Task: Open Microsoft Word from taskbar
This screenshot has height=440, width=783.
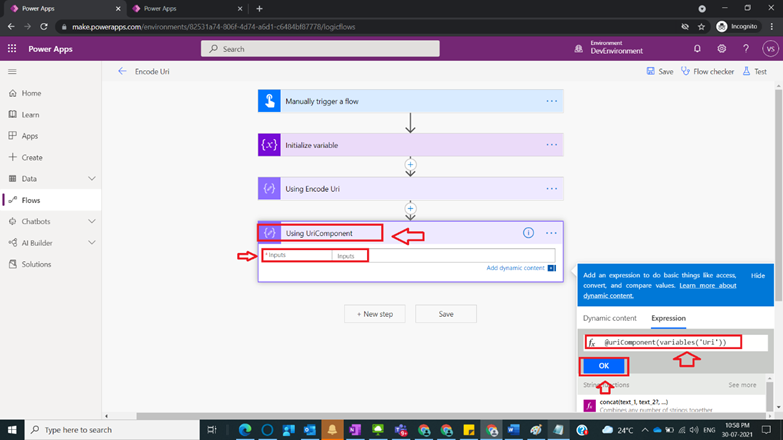Action: click(513, 430)
